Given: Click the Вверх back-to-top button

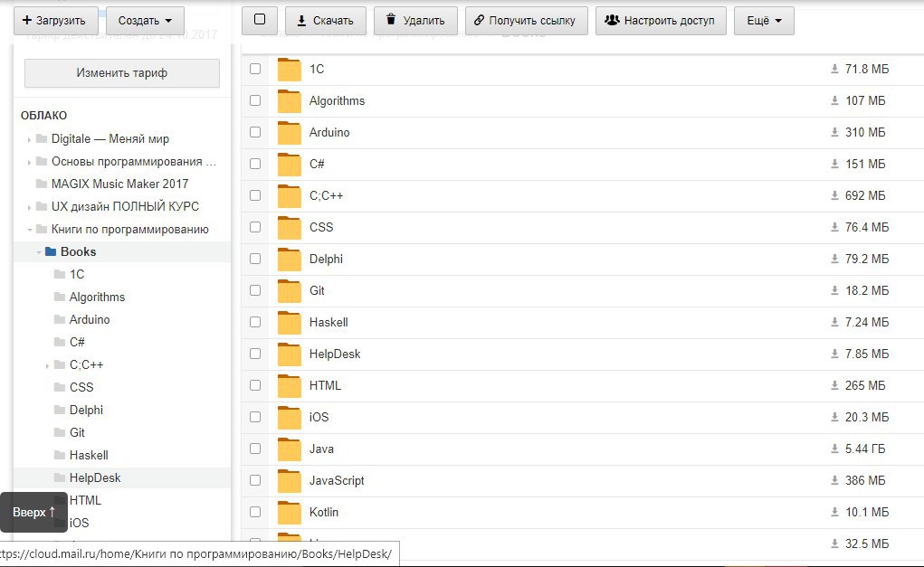Looking at the screenshot, I should coord(34,512).
